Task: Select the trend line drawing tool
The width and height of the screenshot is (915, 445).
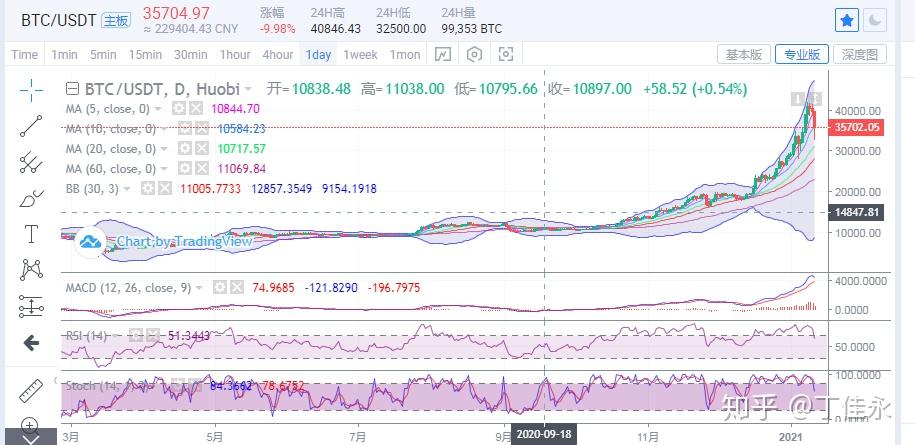Action: [31, 125]
